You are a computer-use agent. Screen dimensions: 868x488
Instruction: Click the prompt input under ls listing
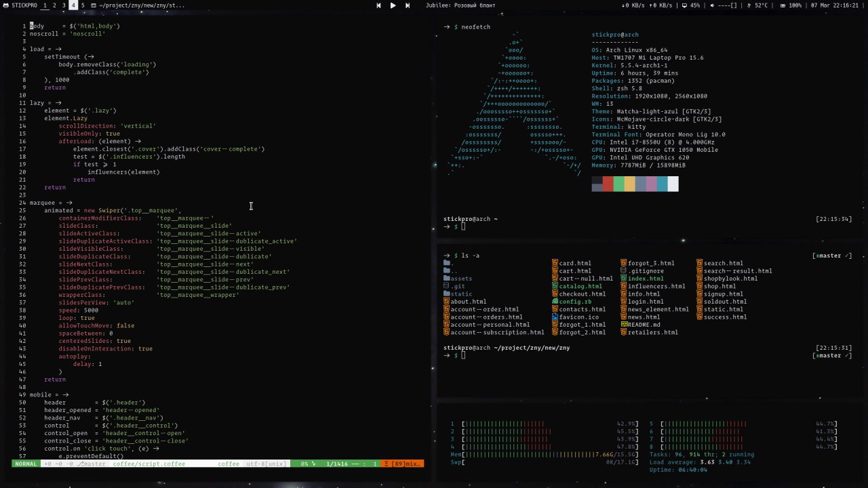[x=464, y=356]
